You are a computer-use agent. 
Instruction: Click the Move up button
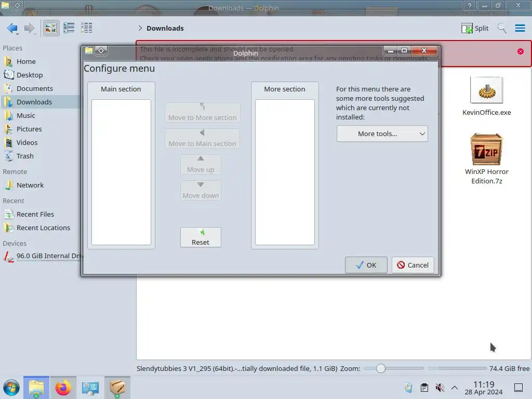pos(201,164)
